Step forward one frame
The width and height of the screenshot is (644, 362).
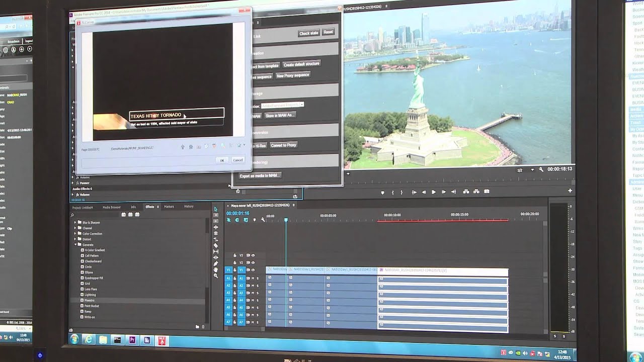444,192
